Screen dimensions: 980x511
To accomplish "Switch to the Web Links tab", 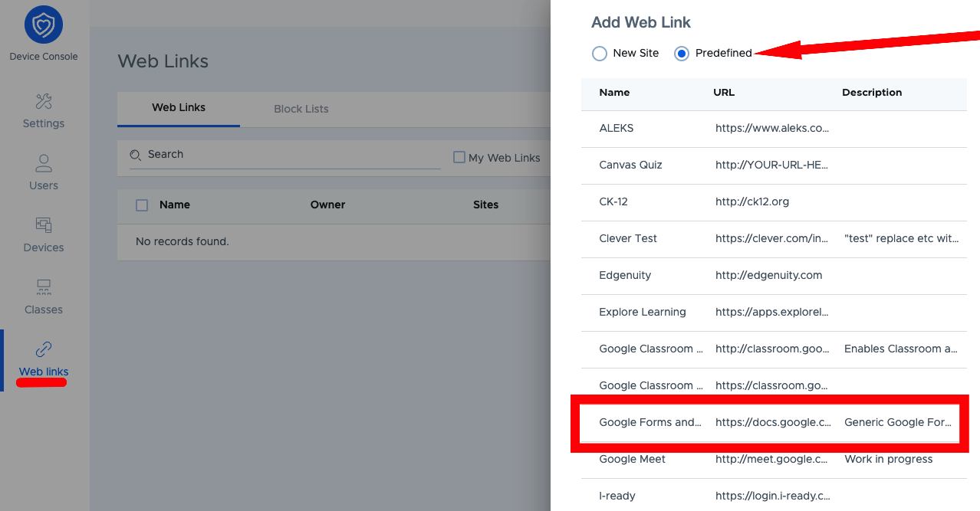I will coord(179,108).
